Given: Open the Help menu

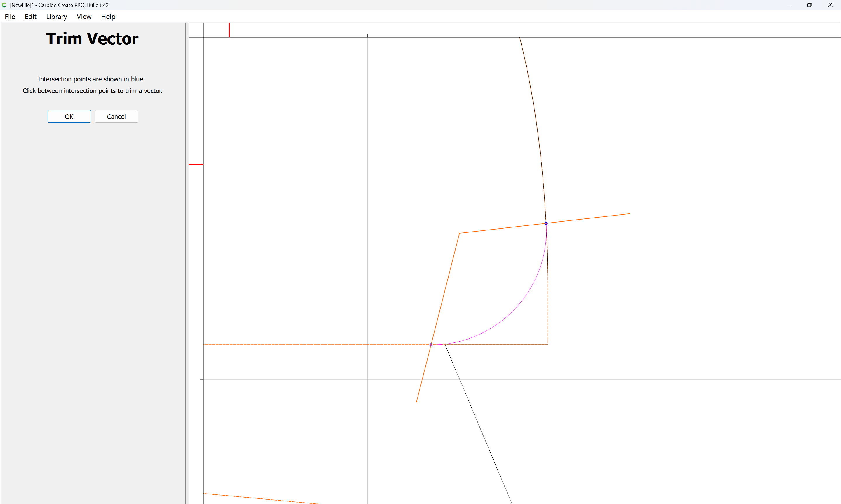Looking at the screenshot, I should (108, 17).
